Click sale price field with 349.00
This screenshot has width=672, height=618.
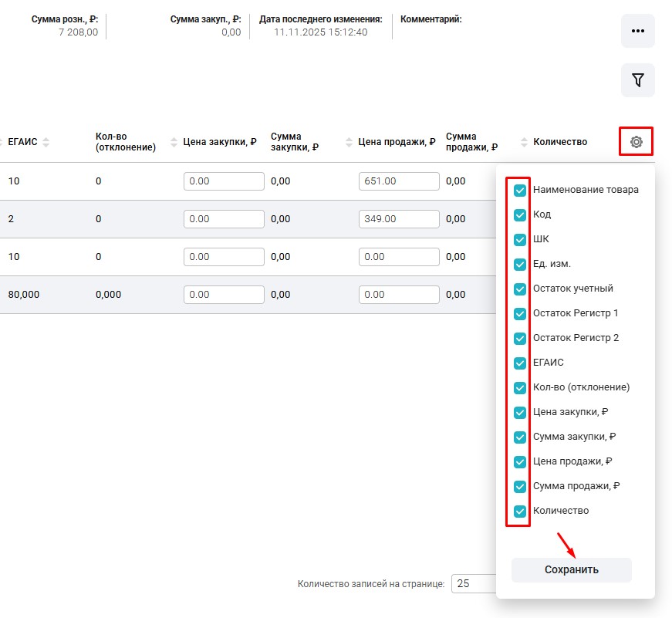(399, 219)
